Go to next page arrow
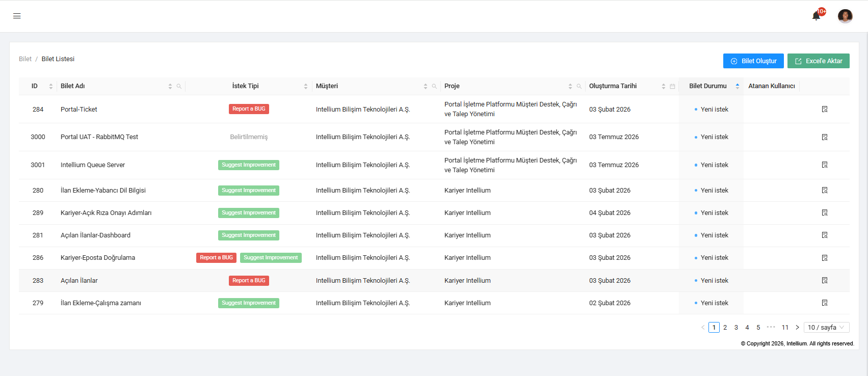 click(797, 328)
